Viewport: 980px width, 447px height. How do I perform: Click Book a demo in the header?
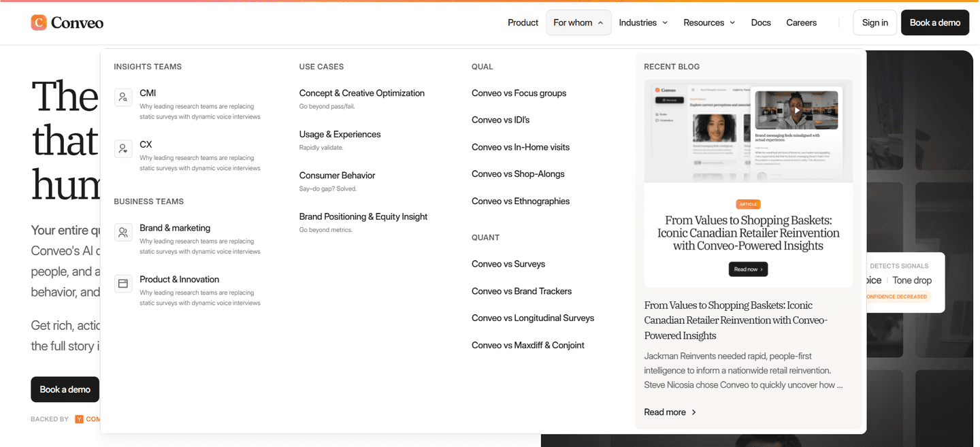[x=935, y=22]
